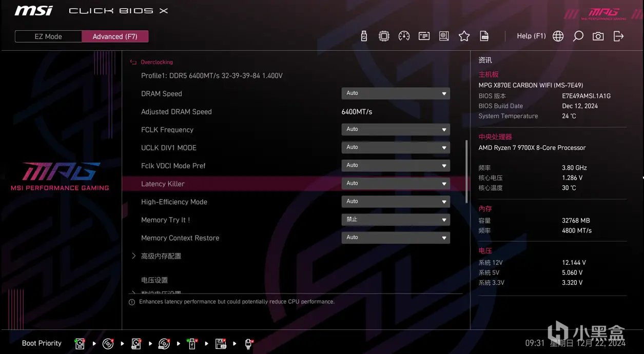Click the settings list vertical scrollbar
The height and width of the screenshot is (354, 644).
click(466, 172)
